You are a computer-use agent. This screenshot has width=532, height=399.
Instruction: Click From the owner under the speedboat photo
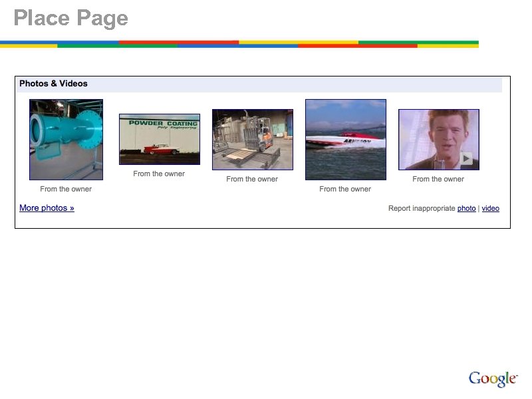[344, 189]
